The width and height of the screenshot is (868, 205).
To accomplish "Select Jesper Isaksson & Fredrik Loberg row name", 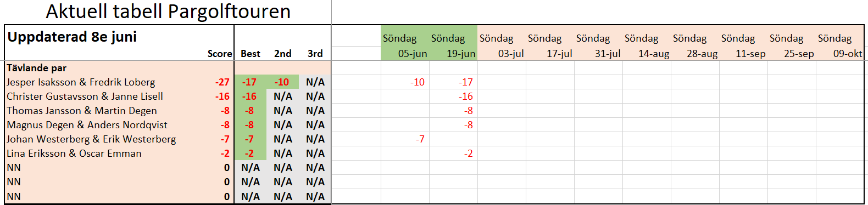I will pyautogui.click(x=81, y=82).
